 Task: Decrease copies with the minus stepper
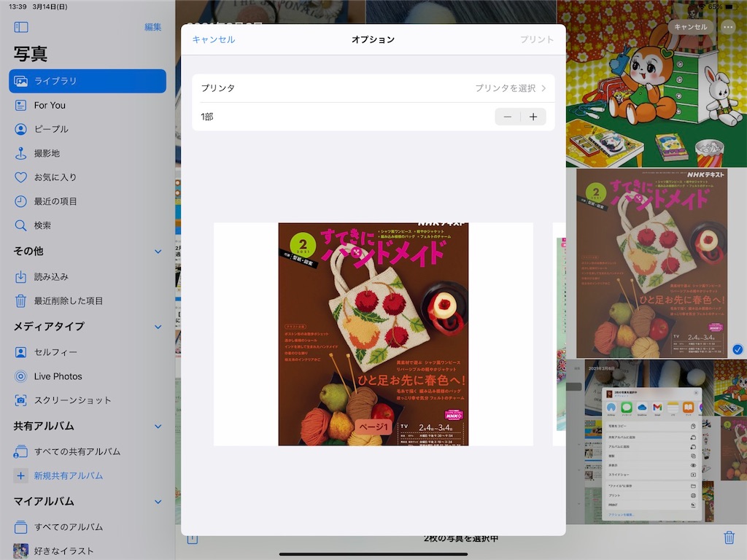(x=508, y=117)
